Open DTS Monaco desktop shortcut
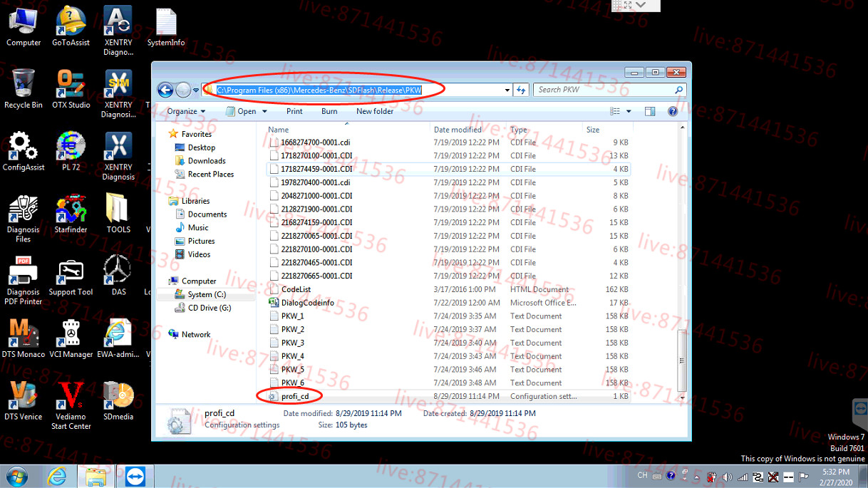The width and height of the screenshot is (868, 488). [x=23, y=338]
